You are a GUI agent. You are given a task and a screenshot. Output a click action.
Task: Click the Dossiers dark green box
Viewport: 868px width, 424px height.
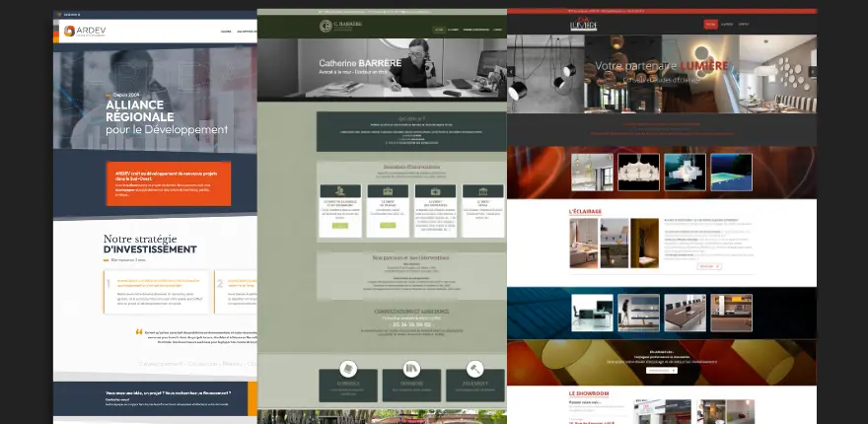point(411,386)
